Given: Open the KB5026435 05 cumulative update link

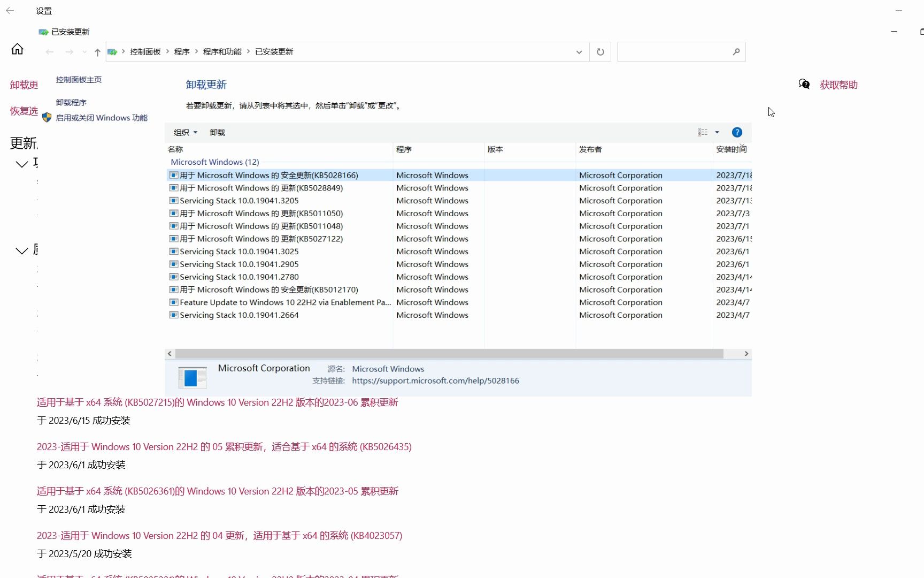Looking at the screenshot, I should [224, 447].
